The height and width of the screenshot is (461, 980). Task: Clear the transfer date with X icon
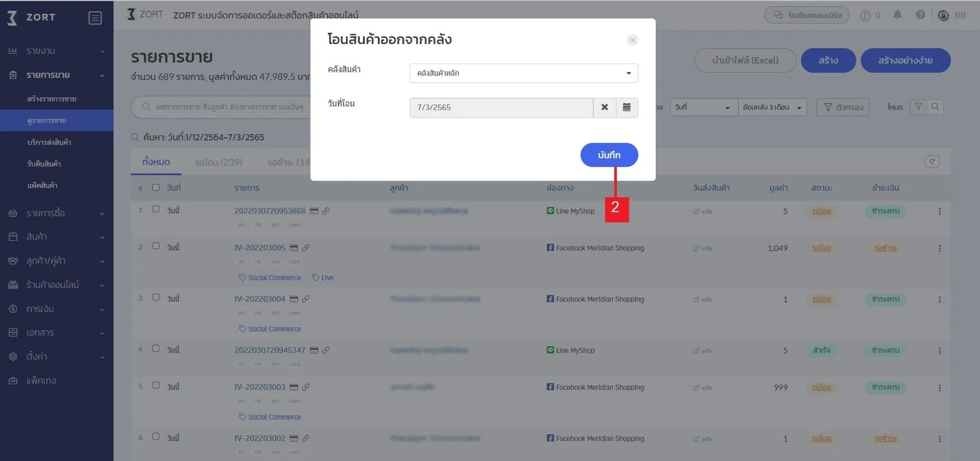(604, 108)
